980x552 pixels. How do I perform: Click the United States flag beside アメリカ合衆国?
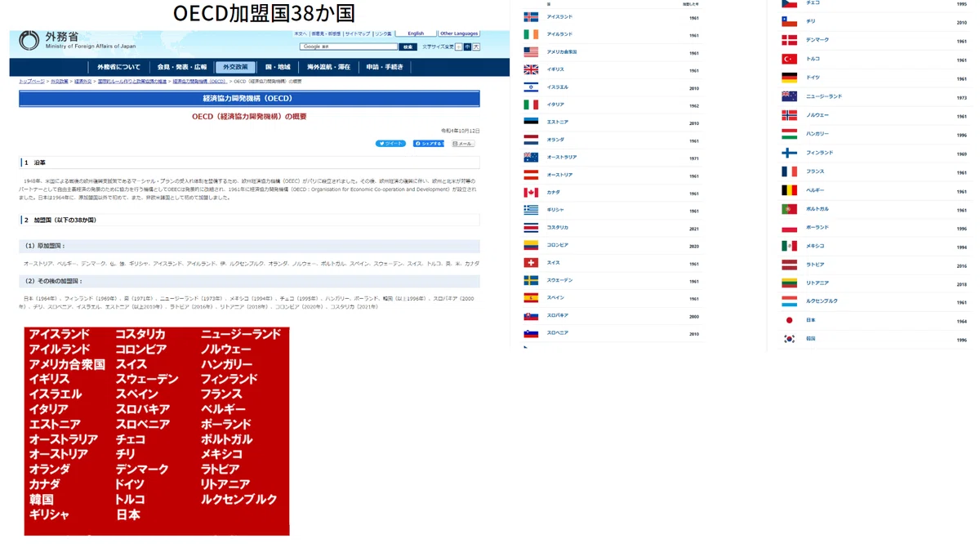pyautogui.click(x=531, y=51)
